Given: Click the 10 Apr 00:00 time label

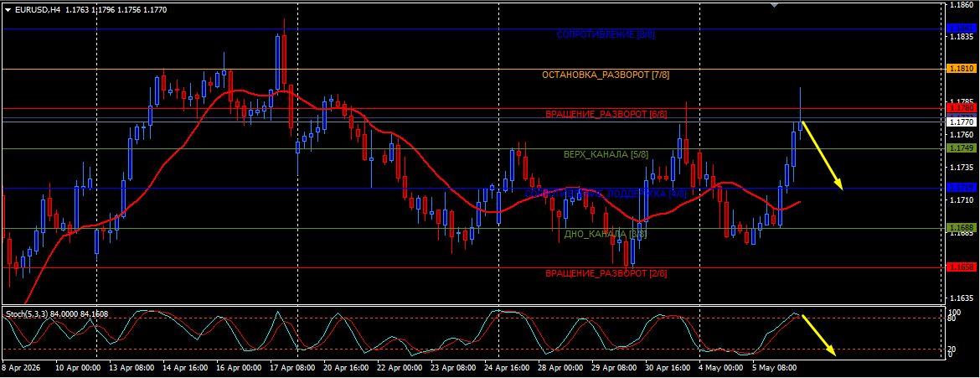Looking at the screenshot, I should 78,369.
